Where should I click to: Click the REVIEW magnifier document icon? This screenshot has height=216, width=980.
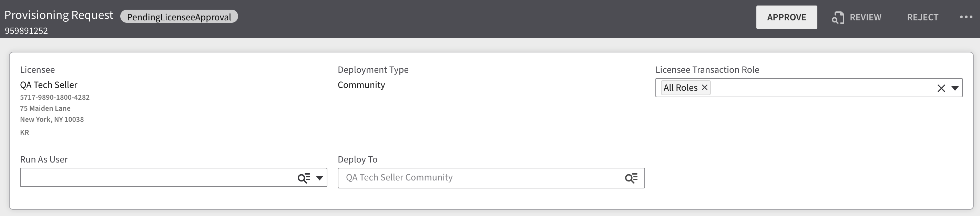[x=838, y=18]
